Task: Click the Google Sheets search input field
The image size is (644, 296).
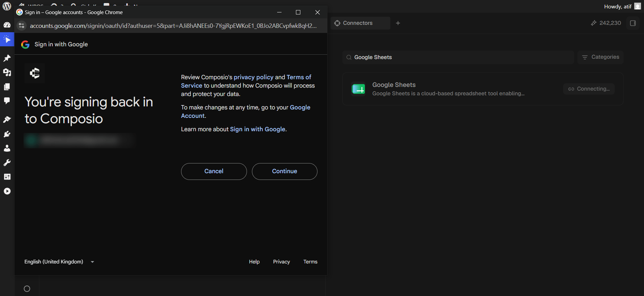Action: tap(458, 57)
